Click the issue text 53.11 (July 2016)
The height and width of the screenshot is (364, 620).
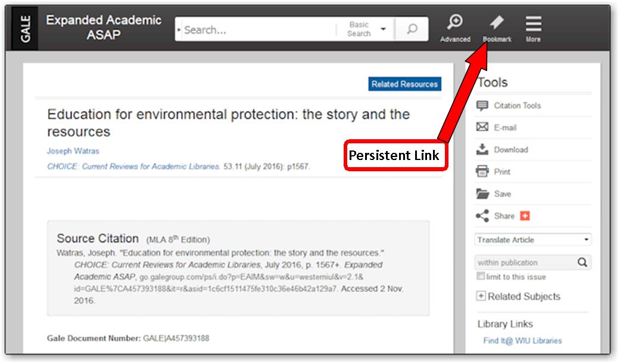[x=253, y=166]
